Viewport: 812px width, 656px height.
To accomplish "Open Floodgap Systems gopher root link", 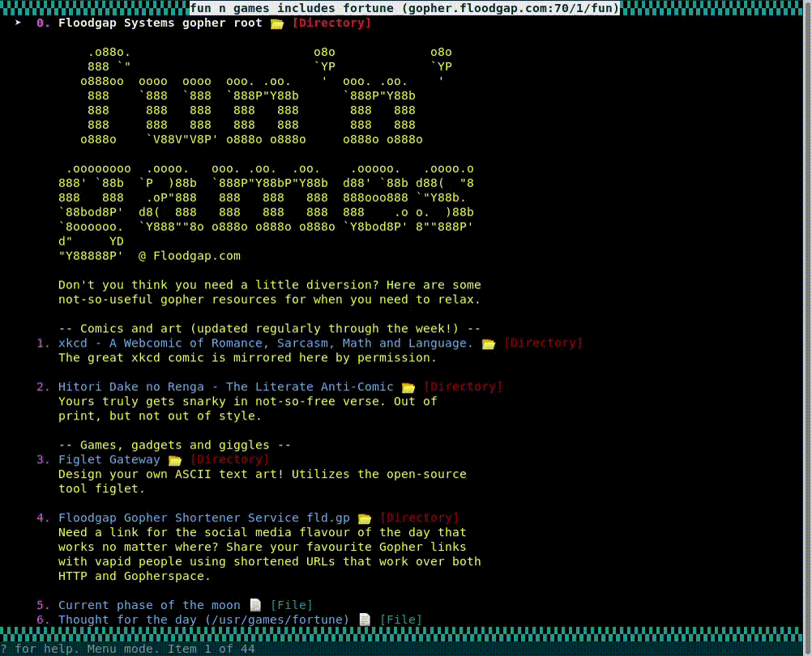I will pyautogui.click(x=160, y=23).
